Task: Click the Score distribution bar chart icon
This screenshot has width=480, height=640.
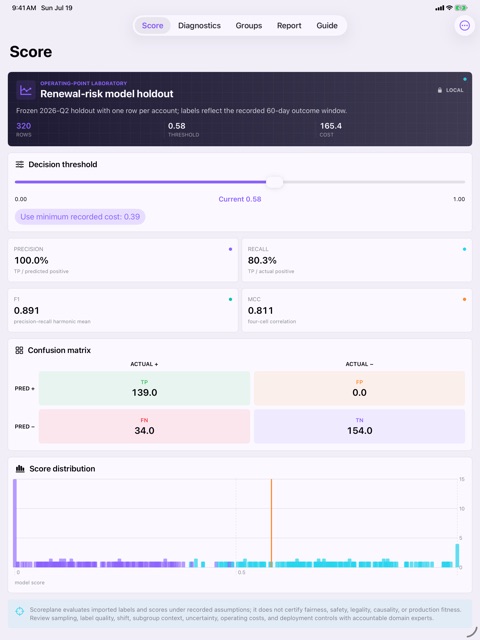Action: (20, 469)
